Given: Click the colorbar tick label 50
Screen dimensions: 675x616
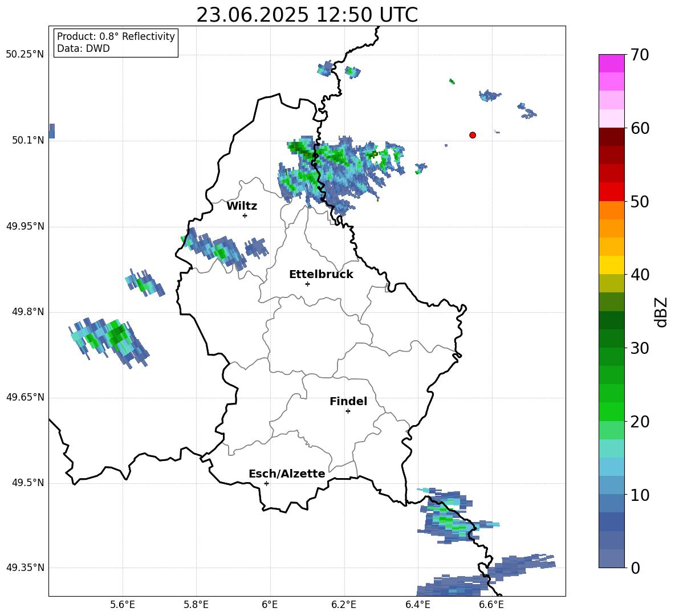Looking at the screenshot, I should (x=639, y=201).
